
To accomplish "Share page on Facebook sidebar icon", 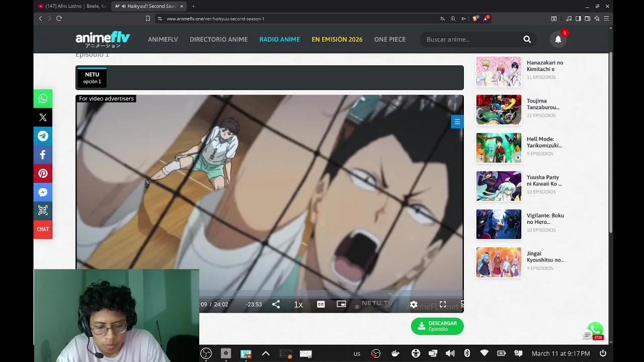I will tap(43, 155).
